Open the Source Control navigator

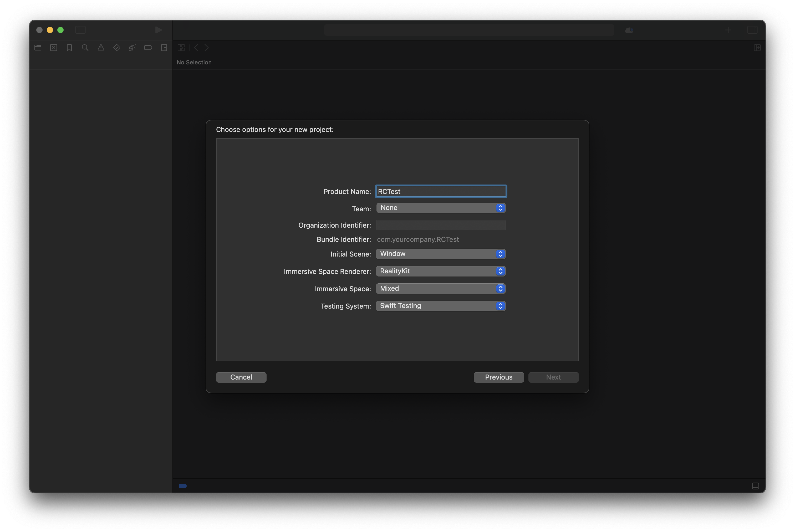pos(54,48)
